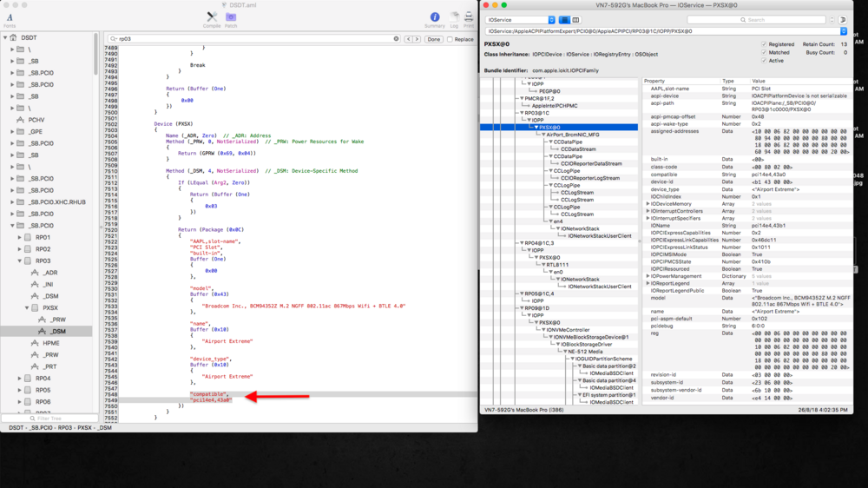Select the HPME method item
Screen dimensions: 868x488
click(47, 343)
